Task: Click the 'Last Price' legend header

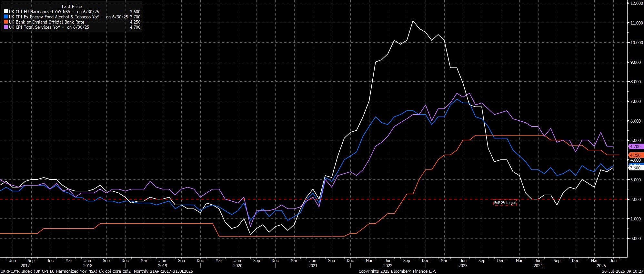Action: click(x=72, y=6)
